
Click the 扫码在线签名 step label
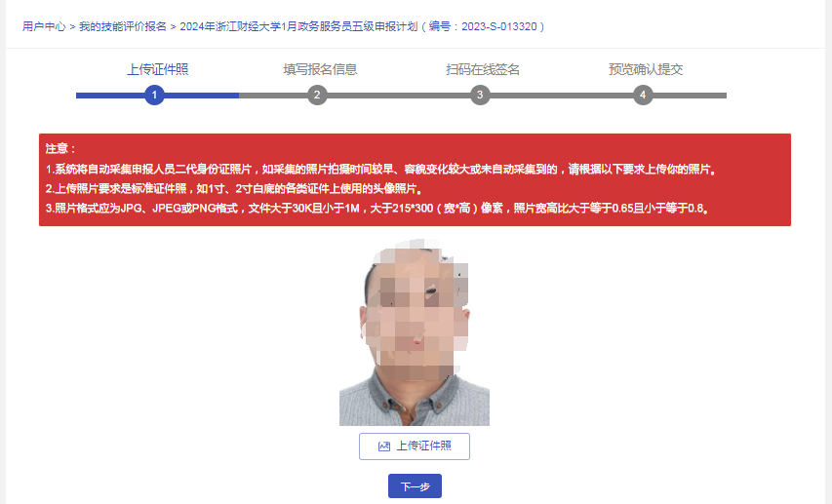click(x=483, y=69)
